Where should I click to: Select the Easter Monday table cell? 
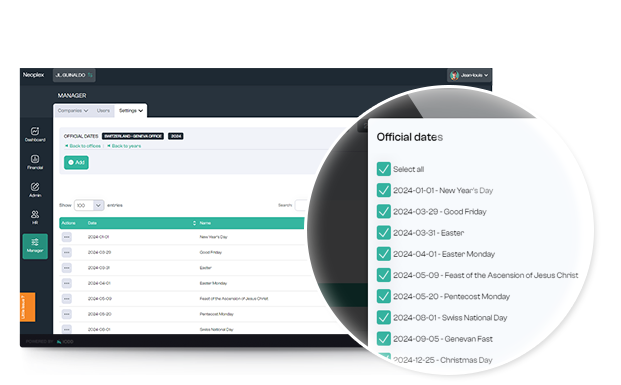tap(213, 283)
